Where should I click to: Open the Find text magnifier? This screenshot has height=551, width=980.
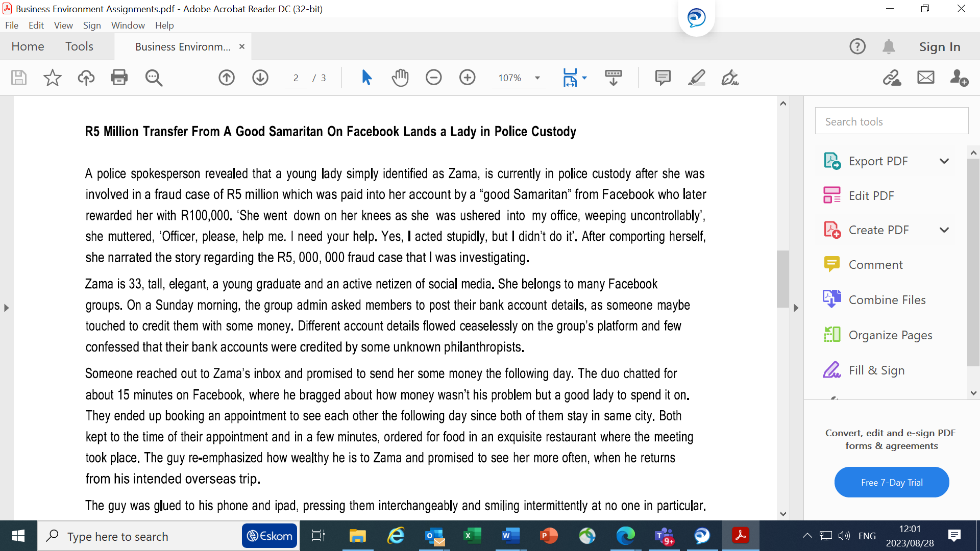154,78
